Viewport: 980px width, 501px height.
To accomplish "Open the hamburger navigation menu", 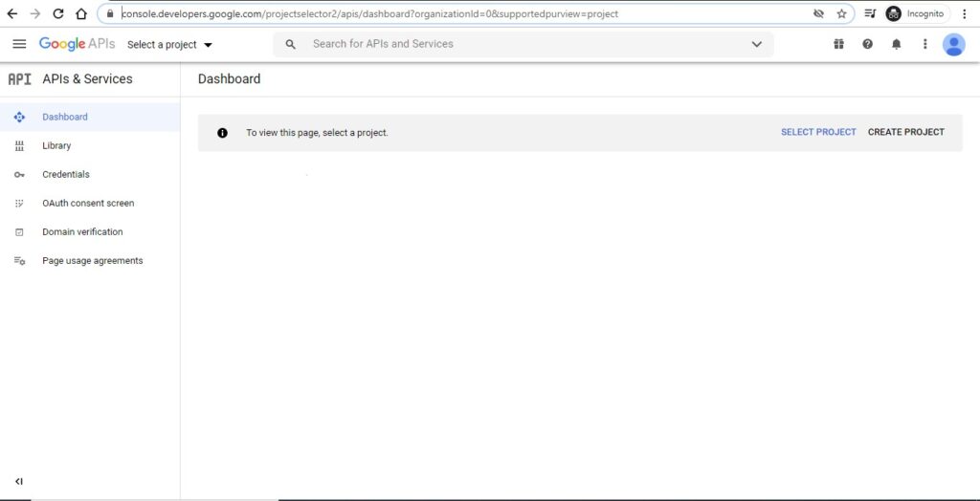I will pyautogui.click(x=19, y=44).
